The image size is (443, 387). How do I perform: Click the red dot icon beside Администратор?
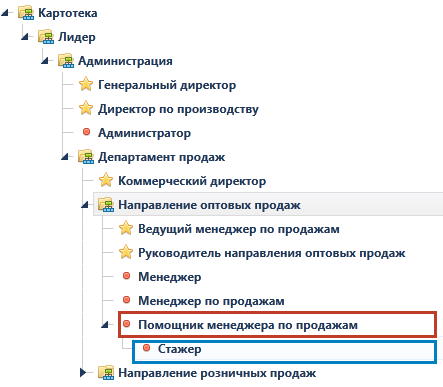(86, 132)
